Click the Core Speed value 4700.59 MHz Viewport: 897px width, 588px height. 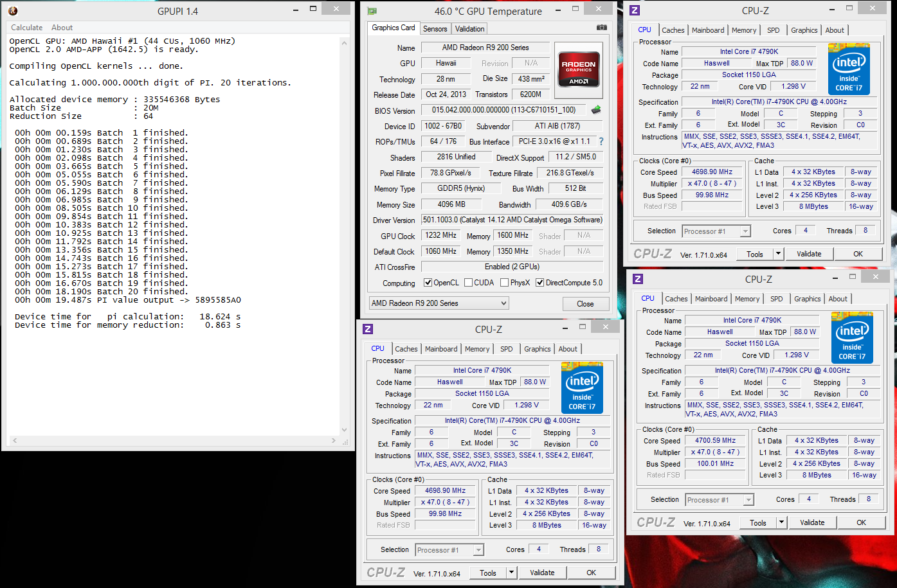coord(716,440)
